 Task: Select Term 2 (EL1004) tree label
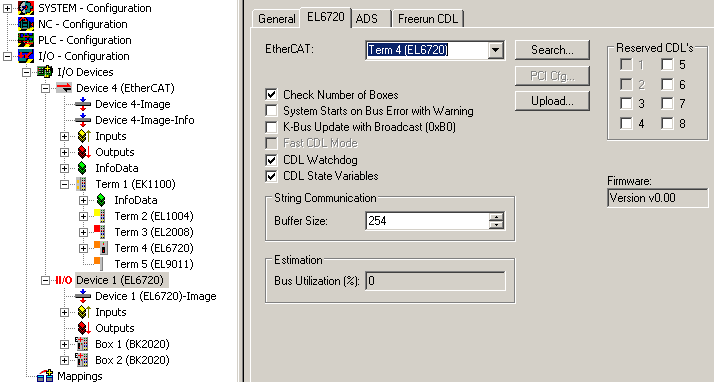coord(154,216)
